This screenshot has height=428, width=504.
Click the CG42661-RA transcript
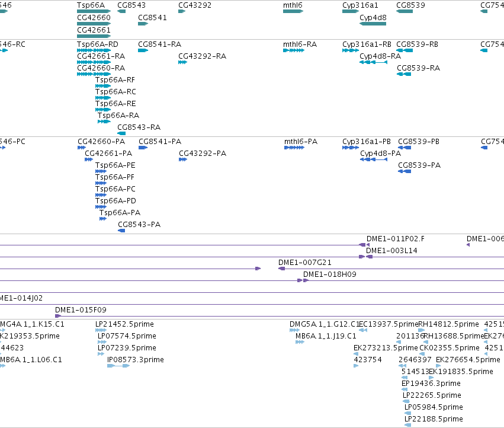click(x=94, y=62)
